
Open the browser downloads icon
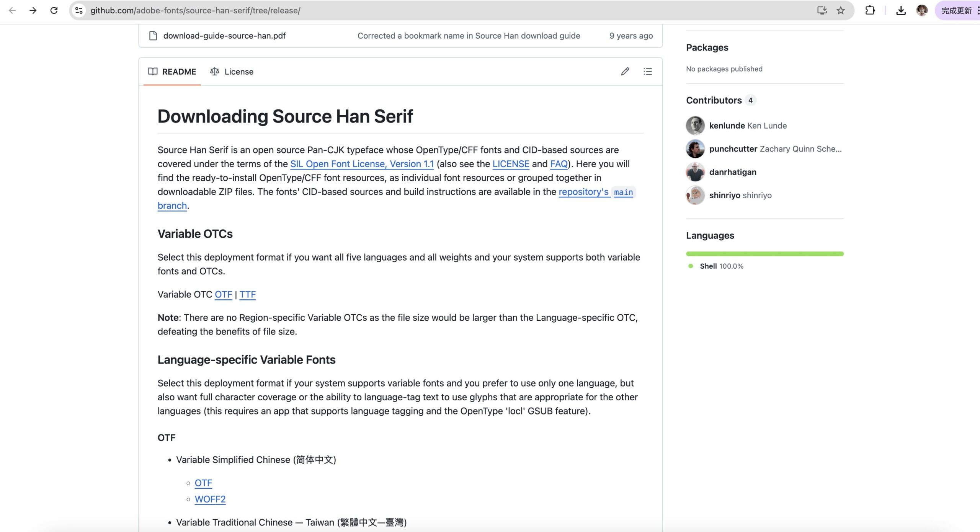901,10
